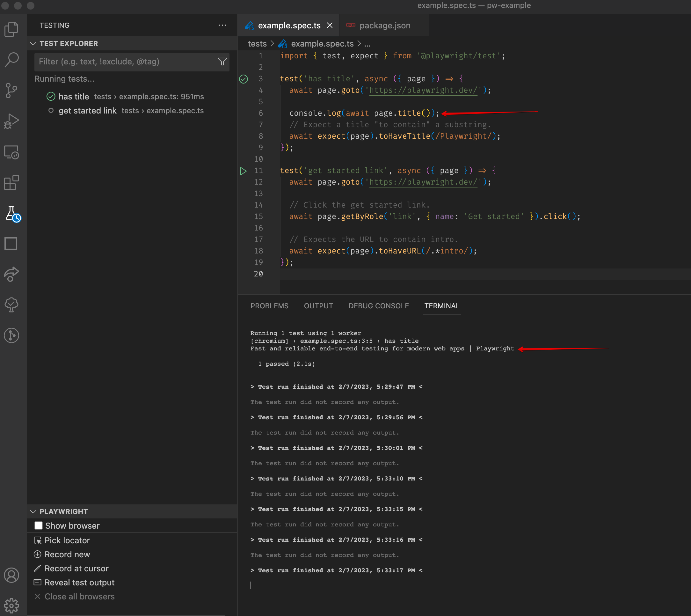Viewport: 691px width, 616px height.
Task: Click the square icon below the Testing flask
Action: click(x=11, y=243)
